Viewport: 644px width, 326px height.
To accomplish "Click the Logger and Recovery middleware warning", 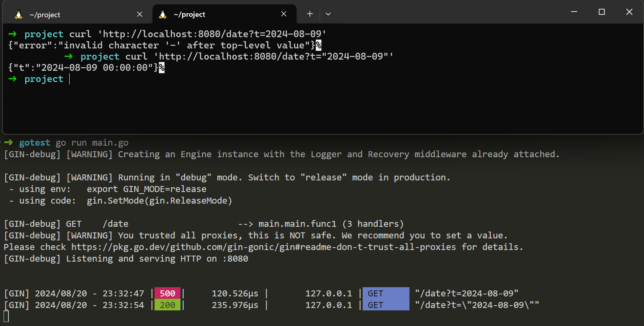I will [x=282, y=154].
